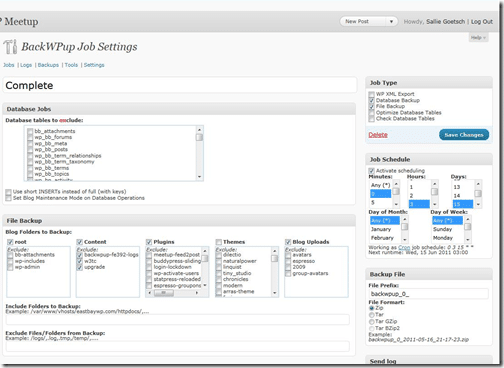The height and width of the screenshot is (368, 504).
Task: Click the Include Folders to Backup field
Action: point(178,319)
